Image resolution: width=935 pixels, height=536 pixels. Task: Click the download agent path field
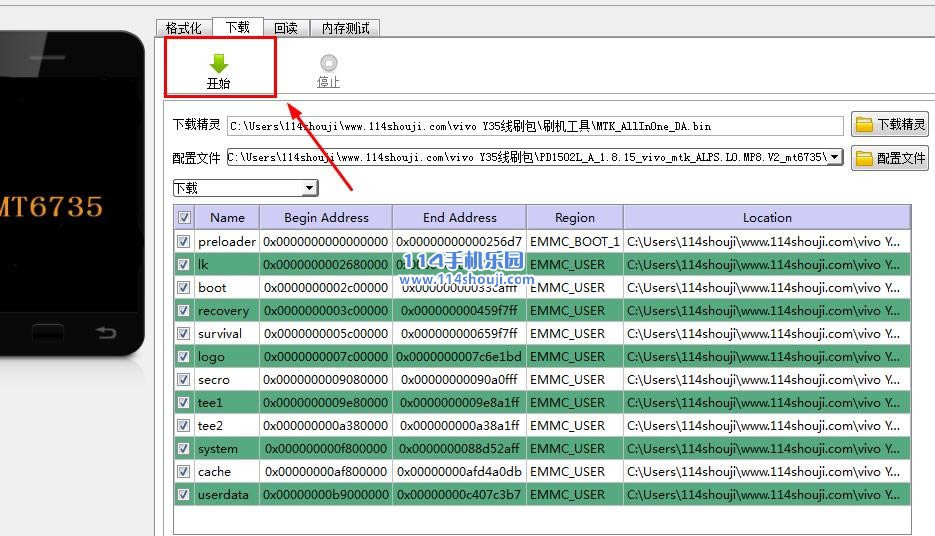tap(535, 126)
